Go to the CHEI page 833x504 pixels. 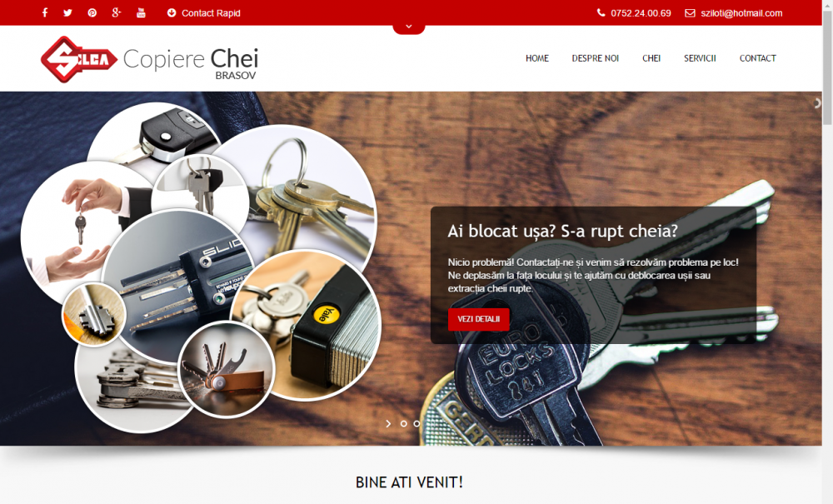(651, 58)
